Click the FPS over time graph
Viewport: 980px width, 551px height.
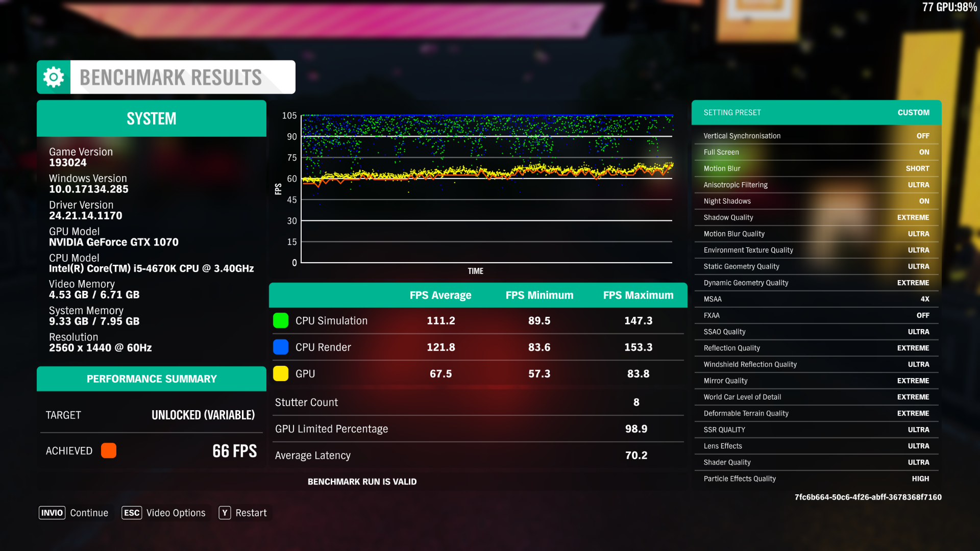[487, 189]
